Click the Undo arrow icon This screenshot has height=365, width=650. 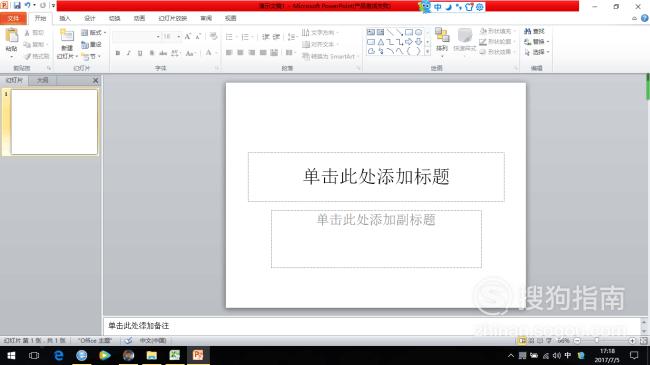point(27,5)
